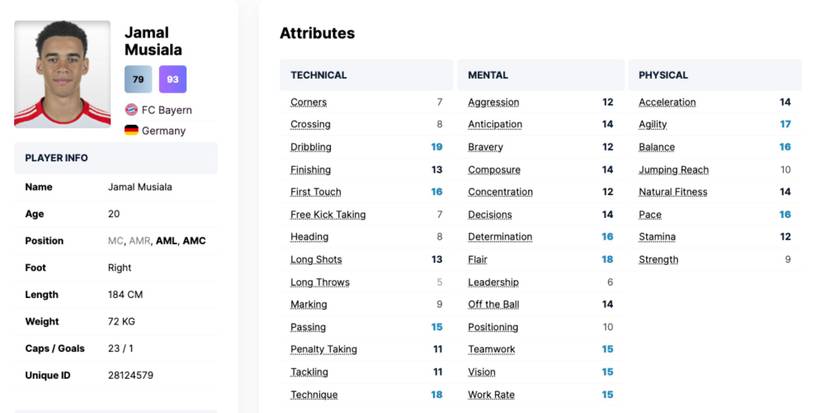Click Jamal Musiala's player photo

tap(62, 74)
